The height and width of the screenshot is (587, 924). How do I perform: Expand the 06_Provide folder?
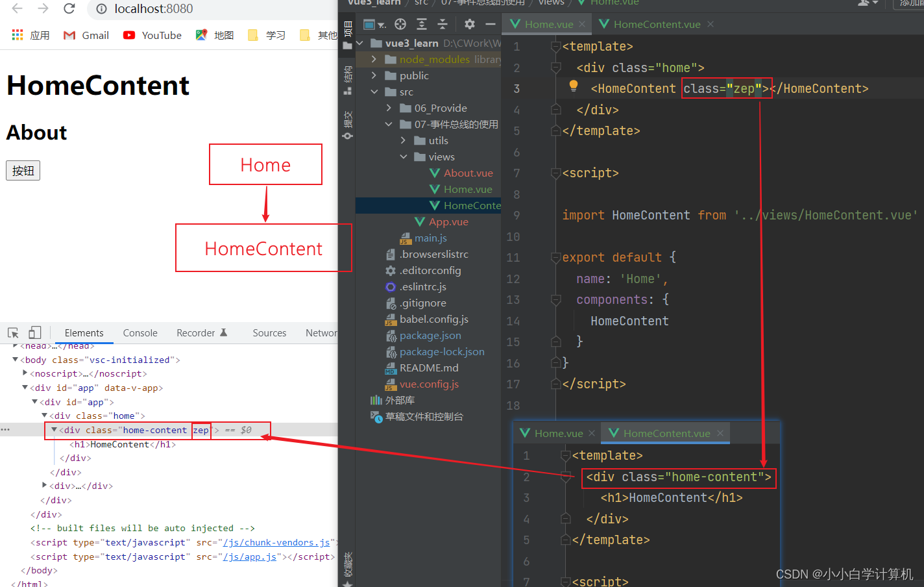click(389, 108)
